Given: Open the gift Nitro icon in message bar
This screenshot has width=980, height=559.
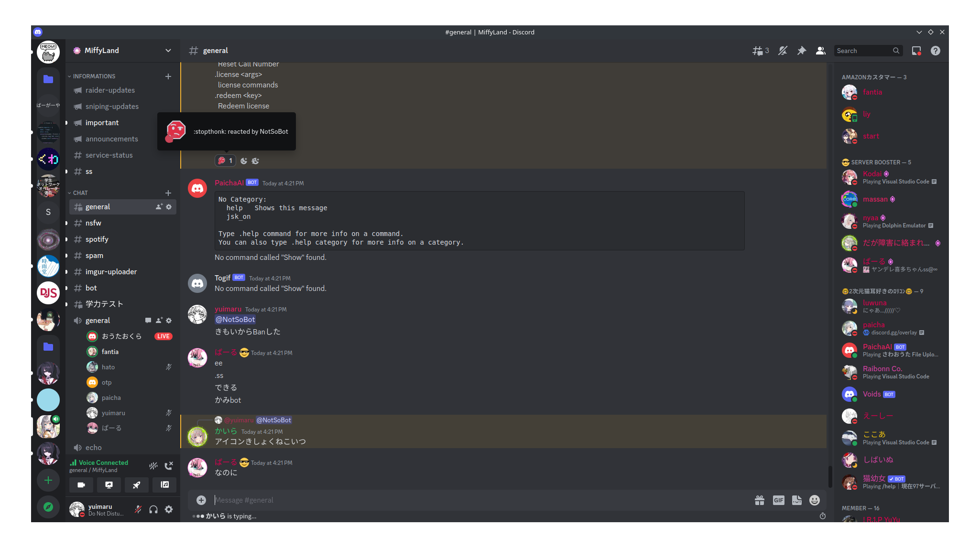Looking at the screenshot, I should pos(760,500).
